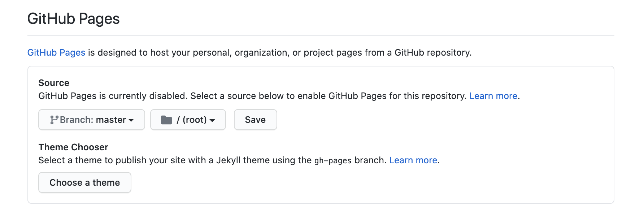Click the caret arrow beside master
Image resolution: width=644 pixels, height=224 pixels.
tap(131, 120)
